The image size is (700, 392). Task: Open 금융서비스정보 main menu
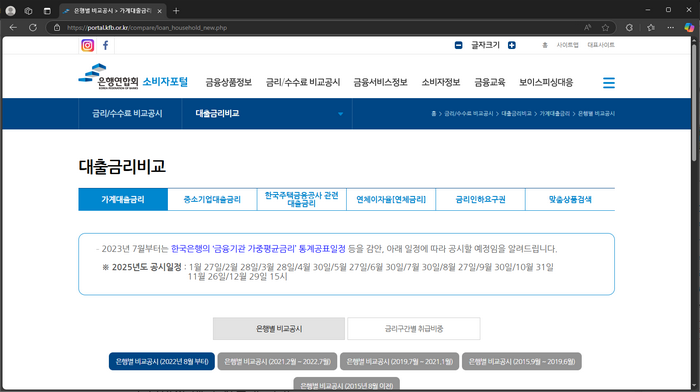380,83
